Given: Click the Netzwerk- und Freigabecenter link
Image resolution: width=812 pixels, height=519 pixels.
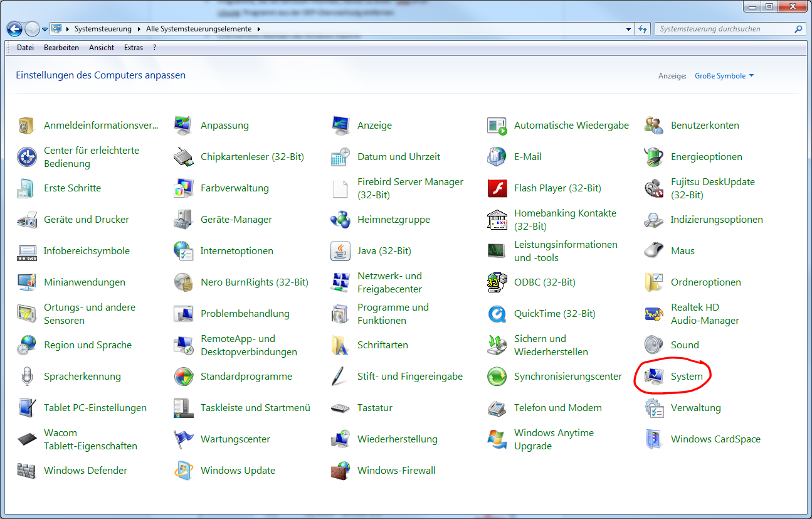Looking at the screenshot, I should (390, 282).
